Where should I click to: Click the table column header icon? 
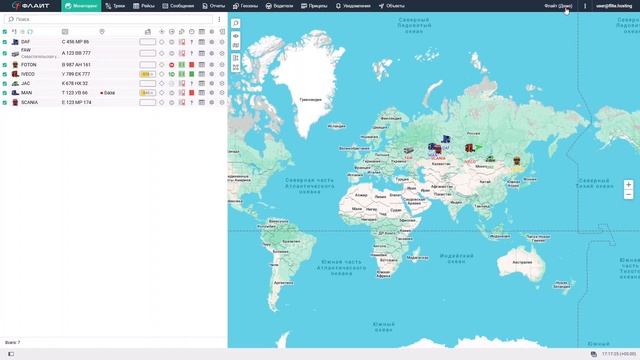(202, 31)
